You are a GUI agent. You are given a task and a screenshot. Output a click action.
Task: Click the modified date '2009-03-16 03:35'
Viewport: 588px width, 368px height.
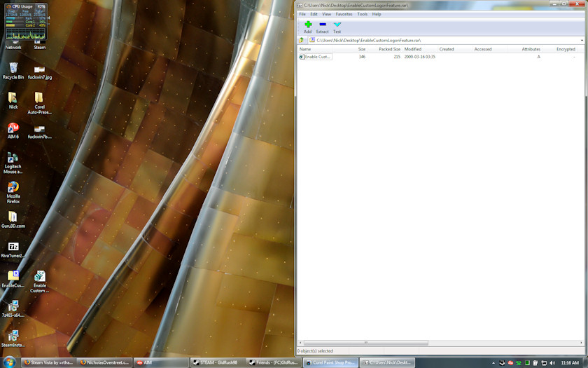[419, 57]
